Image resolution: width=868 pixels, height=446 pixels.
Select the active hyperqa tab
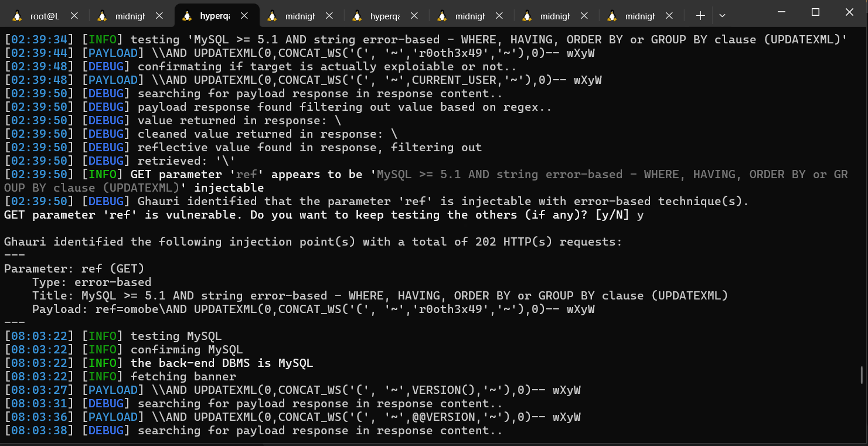coord(216,16)
